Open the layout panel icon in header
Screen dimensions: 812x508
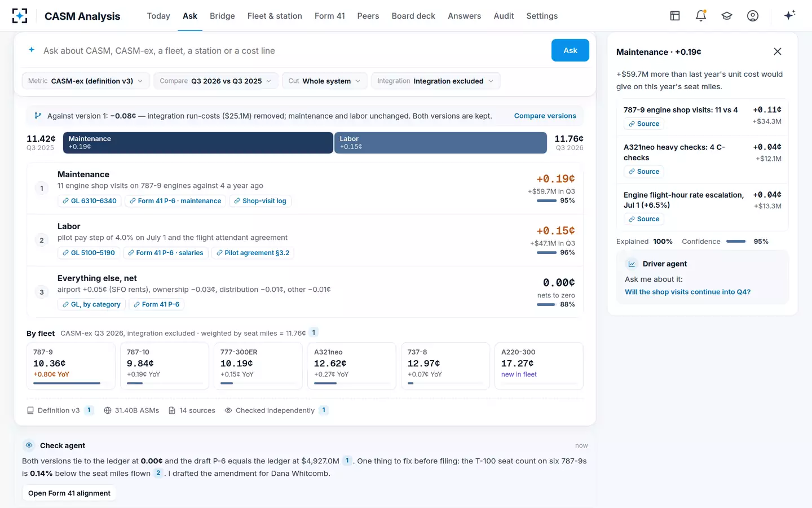click(675, 16)
